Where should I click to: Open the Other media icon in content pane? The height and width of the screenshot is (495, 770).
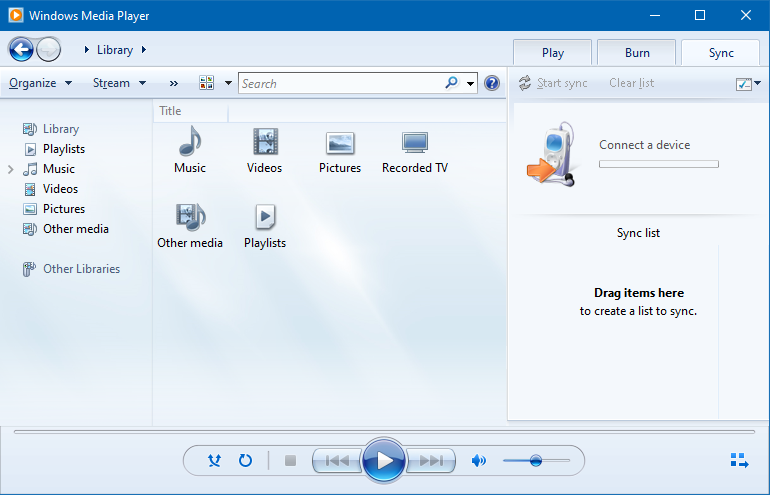point(190,217)
